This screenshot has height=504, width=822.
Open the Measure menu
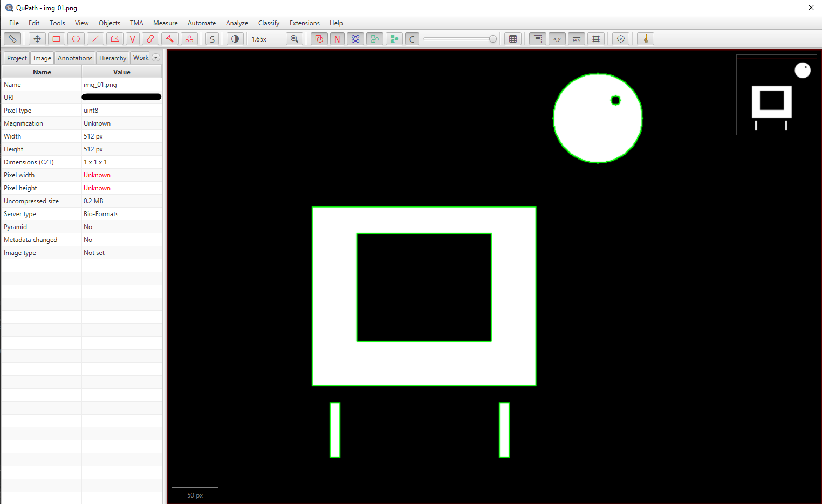coord(165,23)
